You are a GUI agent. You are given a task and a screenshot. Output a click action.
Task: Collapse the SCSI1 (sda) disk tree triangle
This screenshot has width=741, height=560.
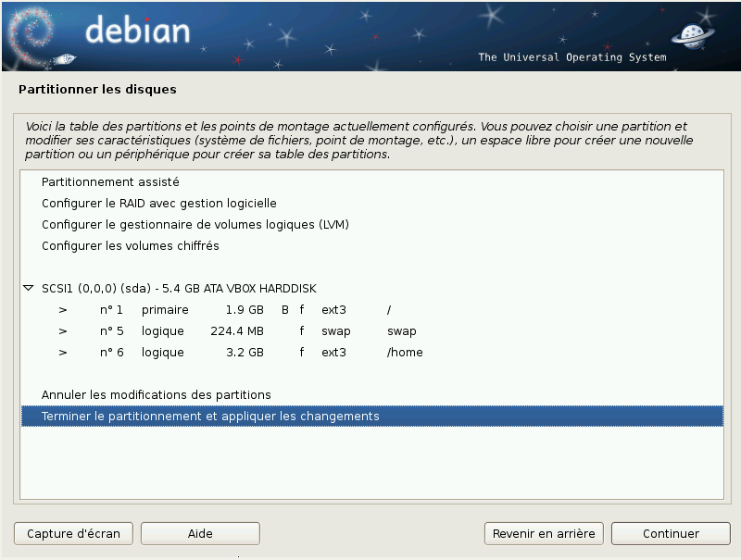tap(29, 288)
